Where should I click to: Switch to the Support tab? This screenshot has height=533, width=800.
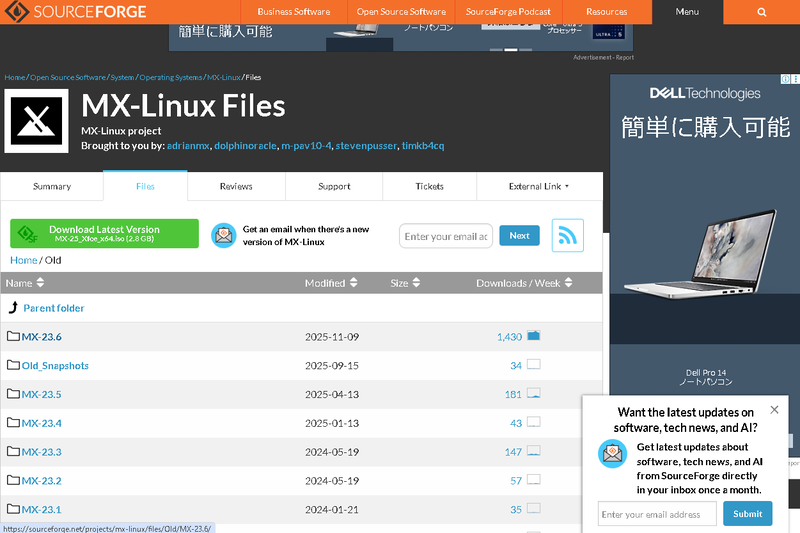334,186
